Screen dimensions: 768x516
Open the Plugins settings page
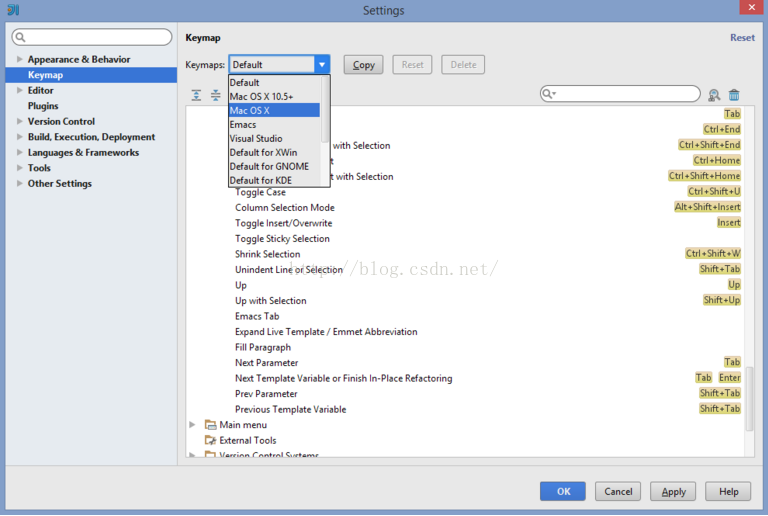tap(43, 106)
